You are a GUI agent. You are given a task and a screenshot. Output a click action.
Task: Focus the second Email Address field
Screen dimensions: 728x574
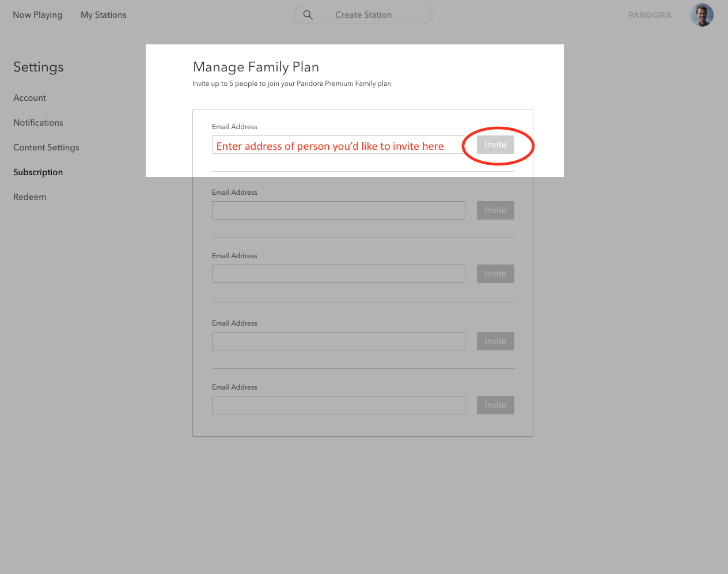pyautogui.click(x=338, y=210)
